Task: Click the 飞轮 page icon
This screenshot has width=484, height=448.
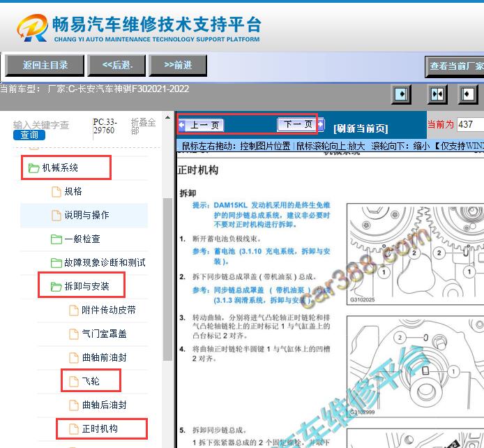Action: pos(74,382)
